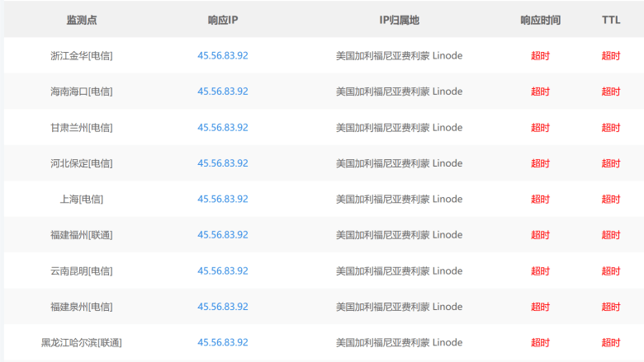Open IP link in 黑龙江哈尔滨[联通] row

(223, 342)
